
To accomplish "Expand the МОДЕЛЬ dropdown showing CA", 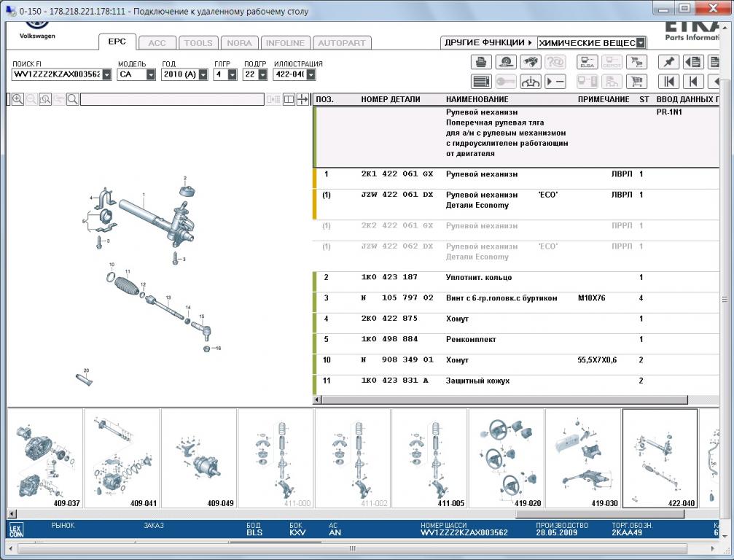I will click(150, 74).
